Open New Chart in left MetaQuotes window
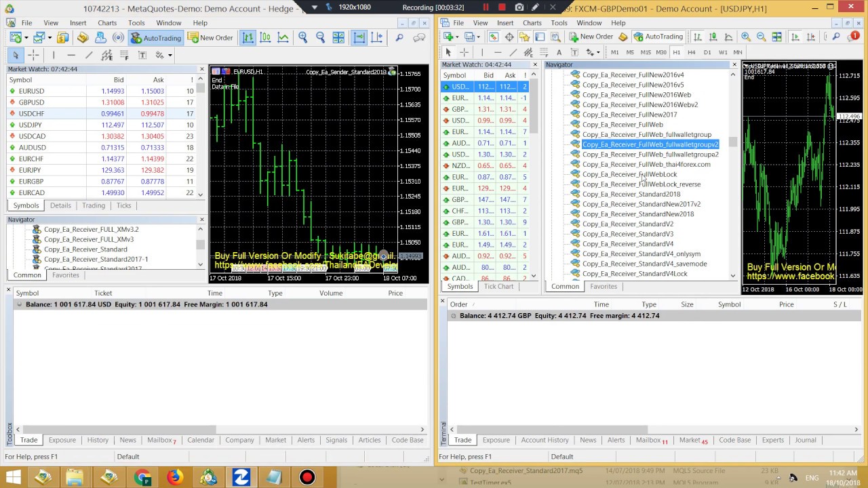Image resolution: width=868 pixels, height=488 pixels. [15, 38]
